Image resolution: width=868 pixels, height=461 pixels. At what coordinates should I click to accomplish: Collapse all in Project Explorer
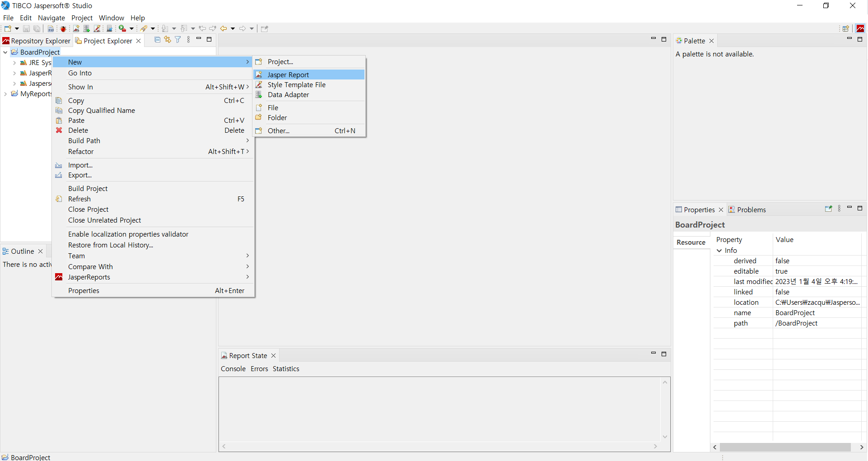pyautogui.click(x=157, y=40)
